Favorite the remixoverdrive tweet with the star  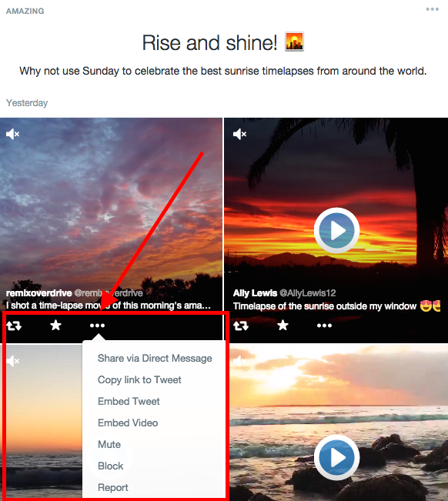[x=55, y=325]
